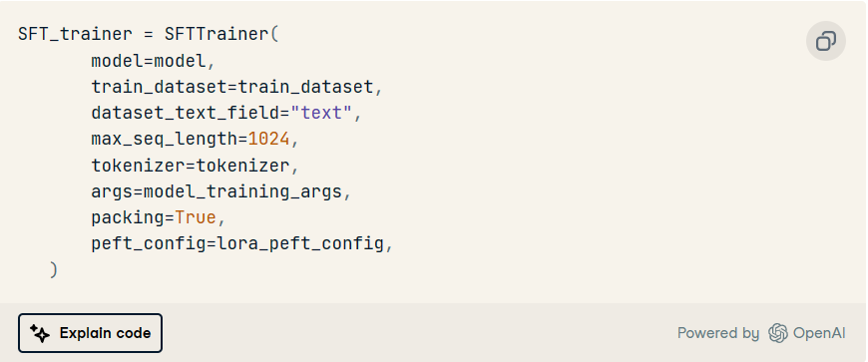Screen dimensions: 868x362
Task: Copy the code snippet with the copy icon
Action: (x=825, y=41)
